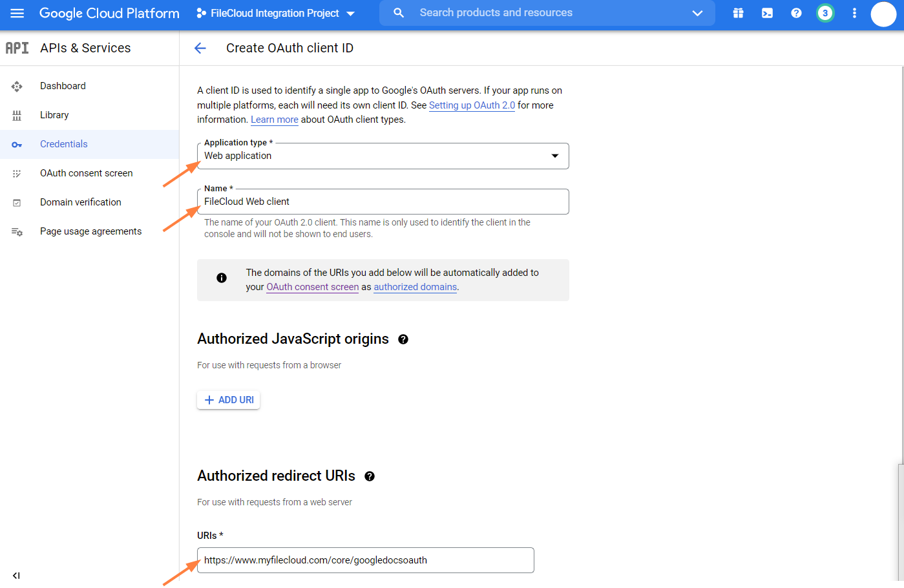
Task: Expand the search bar chevron
Action: click(x=697, y=12)
